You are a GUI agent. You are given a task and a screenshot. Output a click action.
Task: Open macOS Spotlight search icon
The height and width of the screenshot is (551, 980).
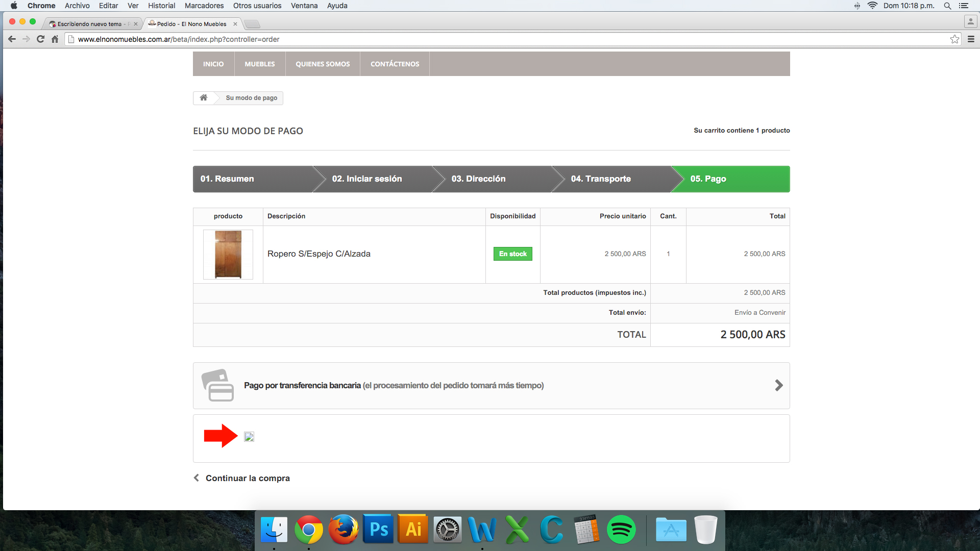(x=947, y=6)
